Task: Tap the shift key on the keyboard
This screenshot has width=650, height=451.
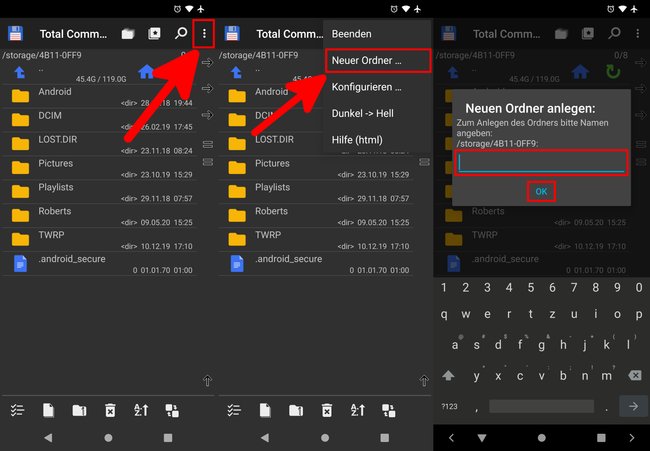Action: click(448, 376)
